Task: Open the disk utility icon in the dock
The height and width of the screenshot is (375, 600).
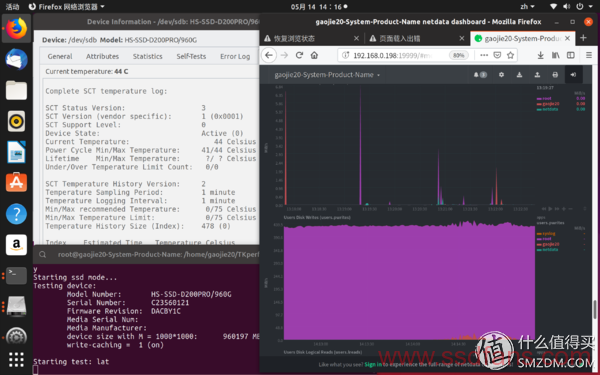Action: [x=16, y=306]
